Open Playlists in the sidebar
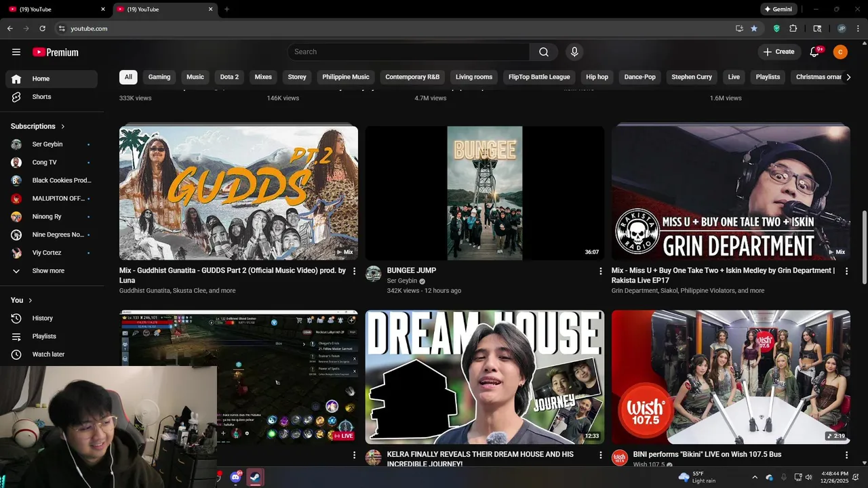The width and height of the screenshot is (868, 488). 52,336
